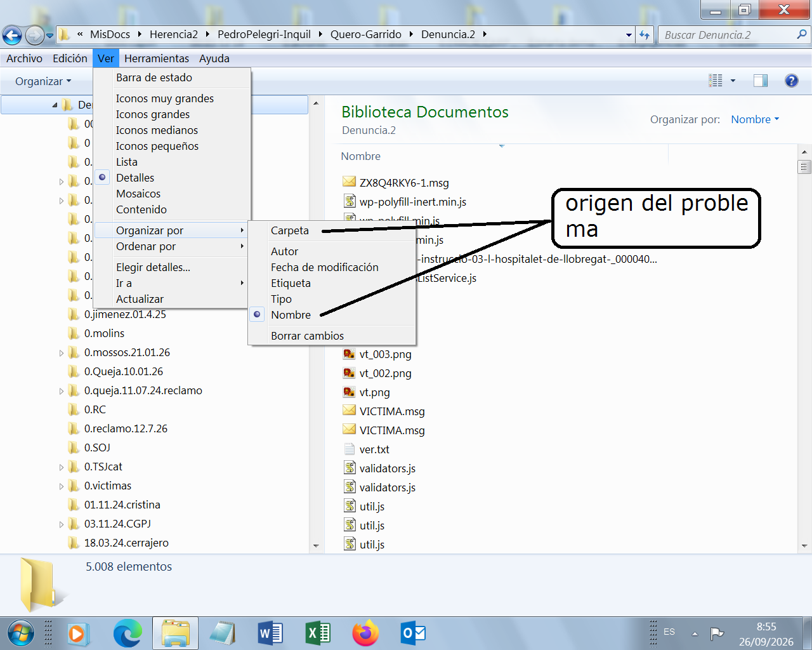Viewport: 812px width, 650px height.
Task: Open Excel from the taskbar
Action: point(318,633)
